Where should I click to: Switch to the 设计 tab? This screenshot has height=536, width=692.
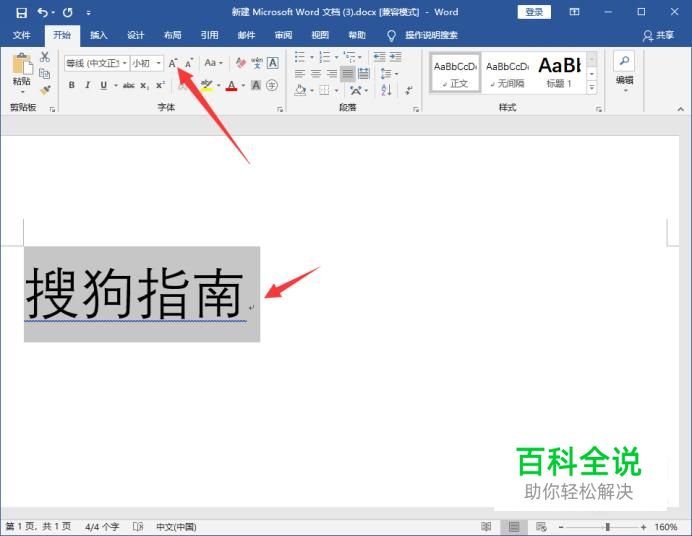[x=135, y=35]
